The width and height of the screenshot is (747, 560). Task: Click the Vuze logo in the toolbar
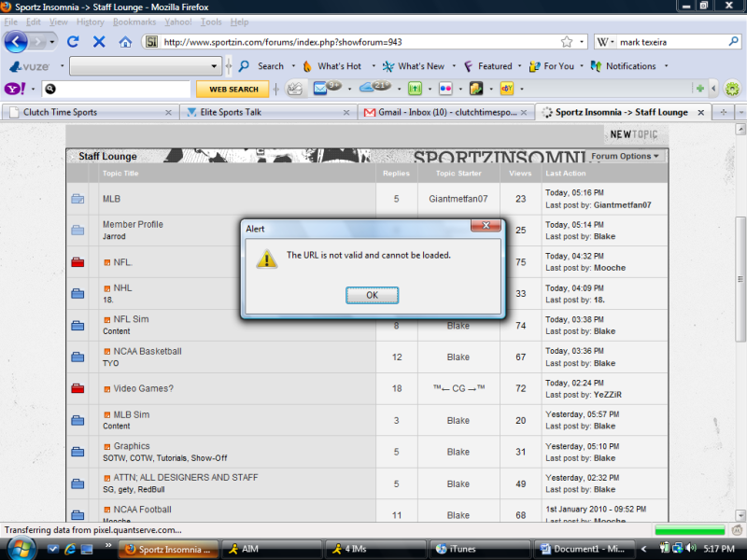(30, 66)
